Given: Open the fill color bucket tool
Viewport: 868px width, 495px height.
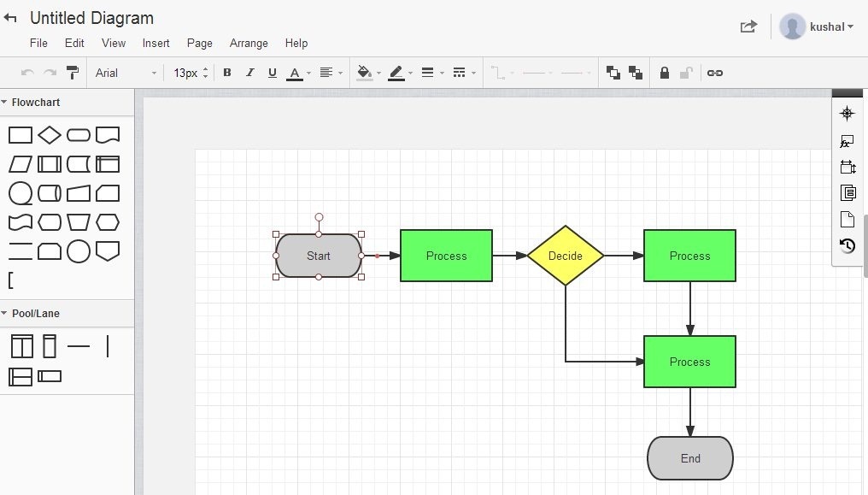Looking at the screenshot, I should coord(364,73).
